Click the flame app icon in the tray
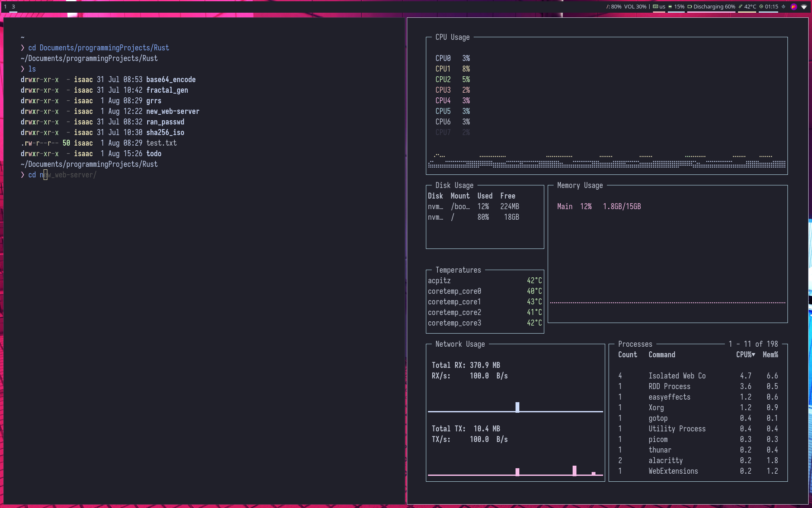Viewport: 812px width, 508px height. pyautogui.click(x=794, y=7)
